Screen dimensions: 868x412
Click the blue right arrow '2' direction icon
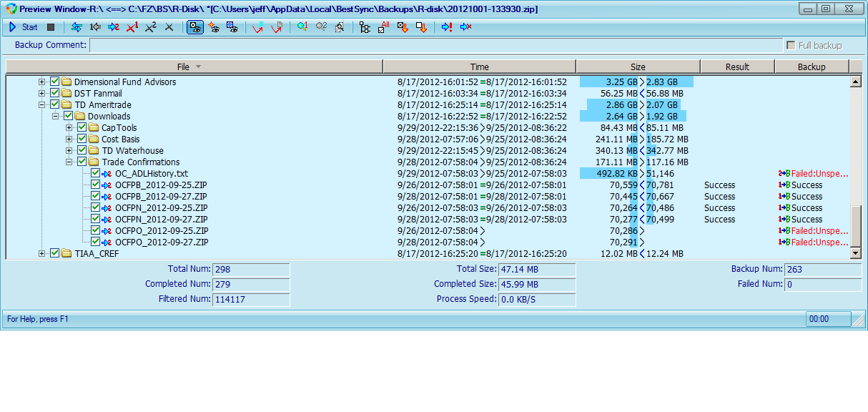[x=114, y=27]
